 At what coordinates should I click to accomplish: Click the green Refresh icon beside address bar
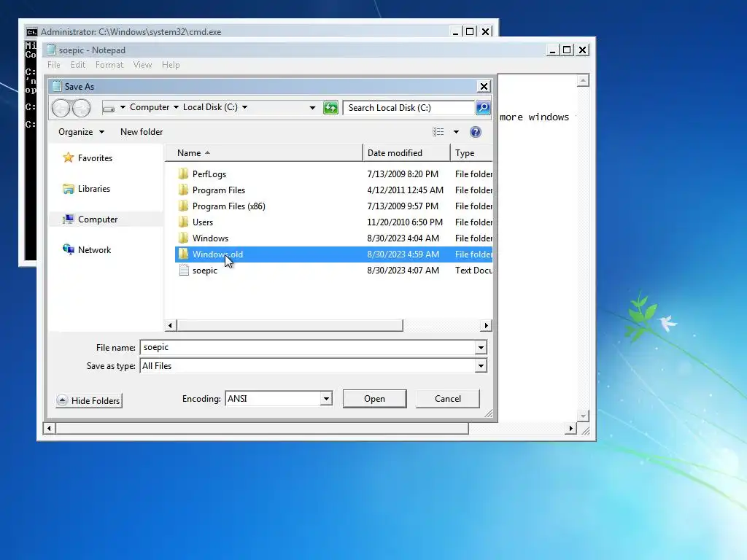(330, 108)
